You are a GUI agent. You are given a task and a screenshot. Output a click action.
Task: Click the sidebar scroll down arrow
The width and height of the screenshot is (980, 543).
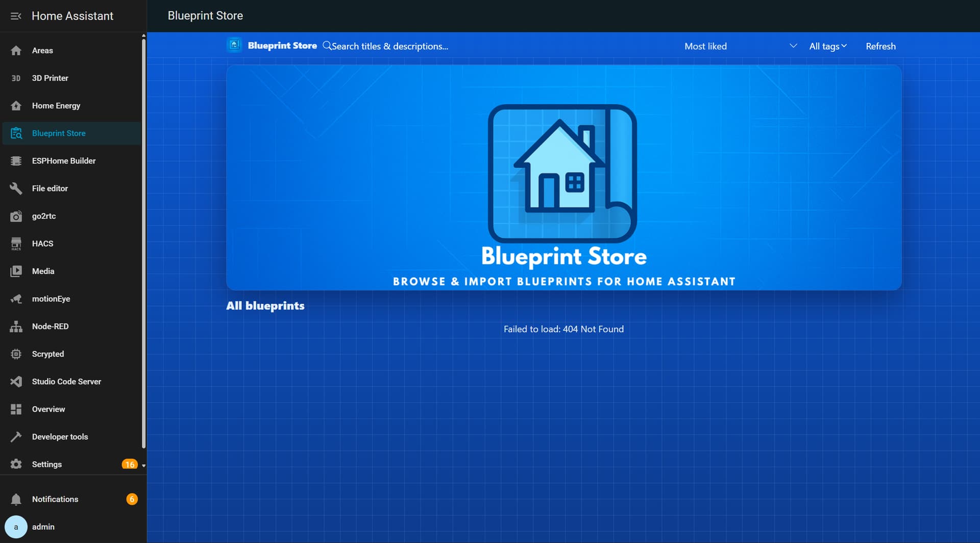pos(144,465)
